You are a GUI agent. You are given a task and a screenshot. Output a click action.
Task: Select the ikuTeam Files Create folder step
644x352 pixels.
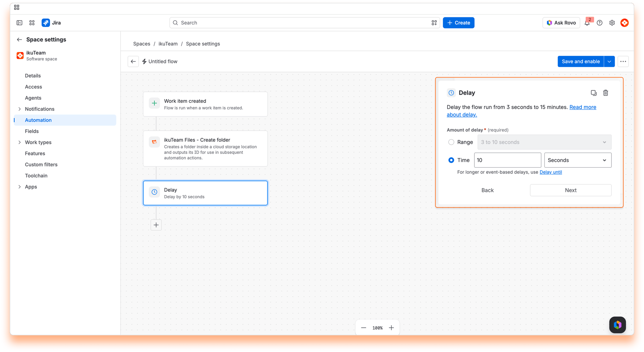(x=205, y=149)
